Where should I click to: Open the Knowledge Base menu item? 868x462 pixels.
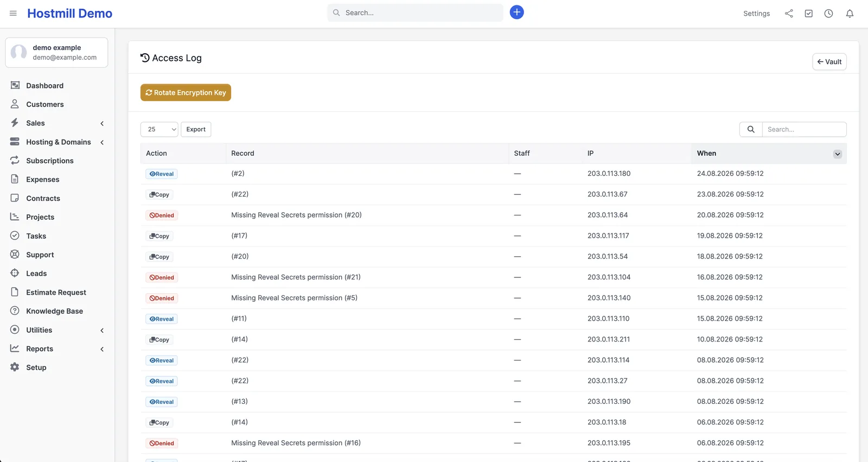click(x=55, y=311)
